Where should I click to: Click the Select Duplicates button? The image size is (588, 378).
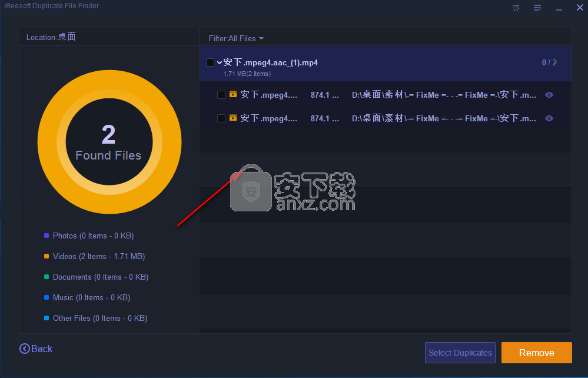[460, 353]
